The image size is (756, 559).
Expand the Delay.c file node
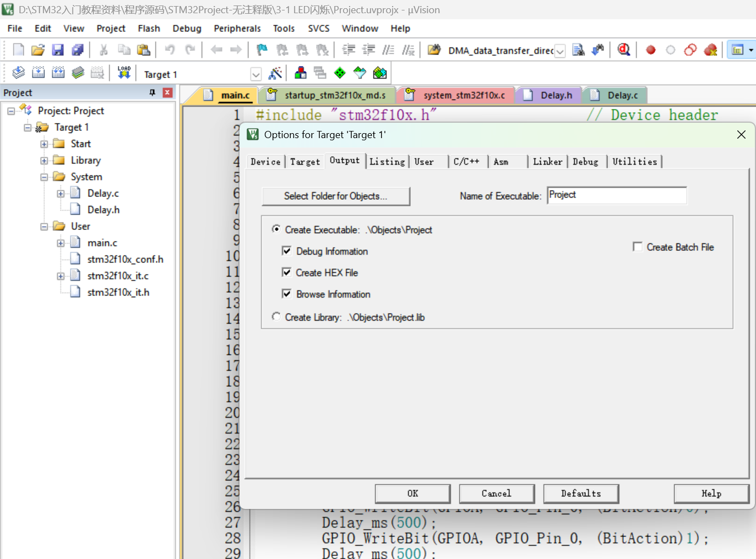pyautogui.click(x=61, y=194)
